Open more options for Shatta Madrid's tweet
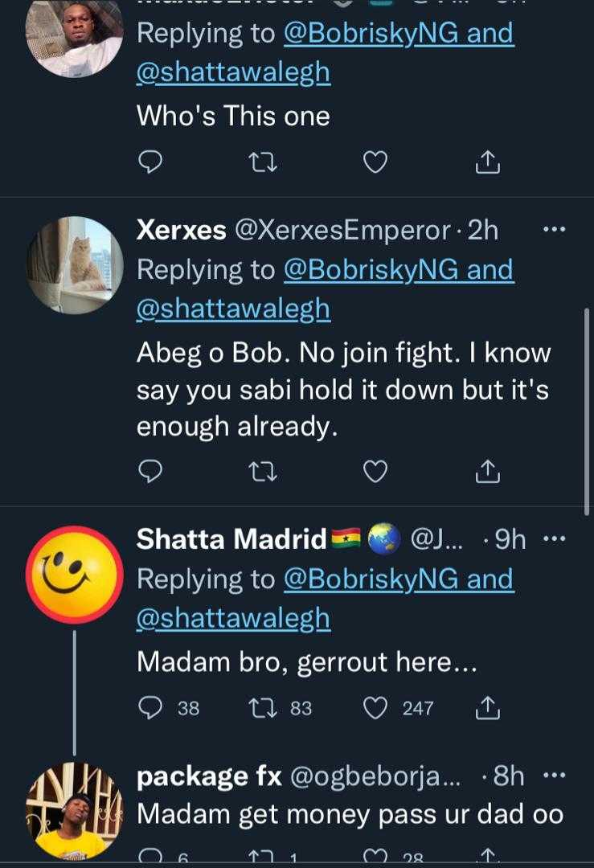Image resolution: width=594 pixels, height=868 pixels. [x=555, y=539]
